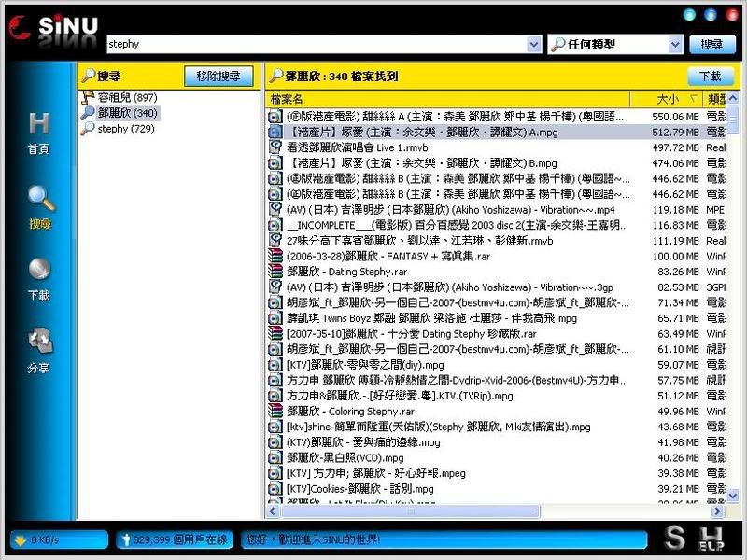Select [2007-05-10]鄧麗欣 十分愛 珍藏版.rar row
Screen dimensions: 747x560
click(496, 333)
